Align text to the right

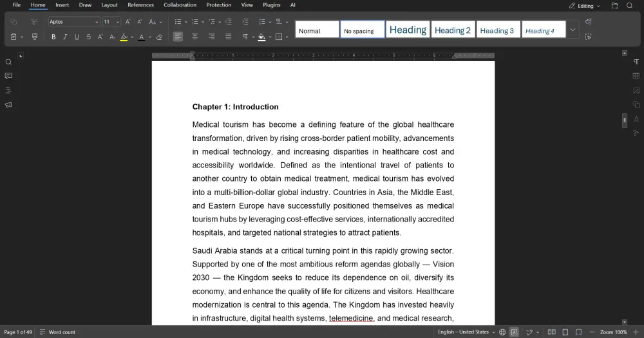pos(211,37)
